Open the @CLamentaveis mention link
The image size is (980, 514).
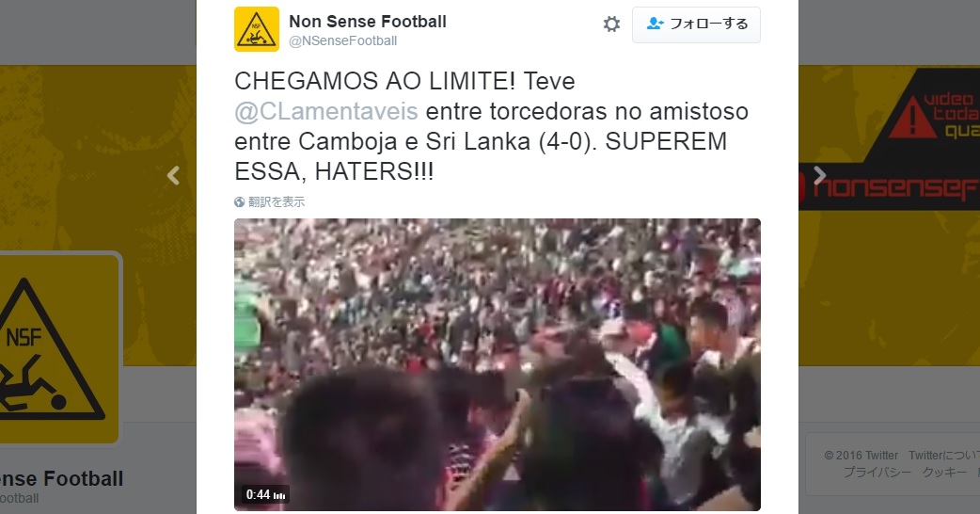[325, 111]
